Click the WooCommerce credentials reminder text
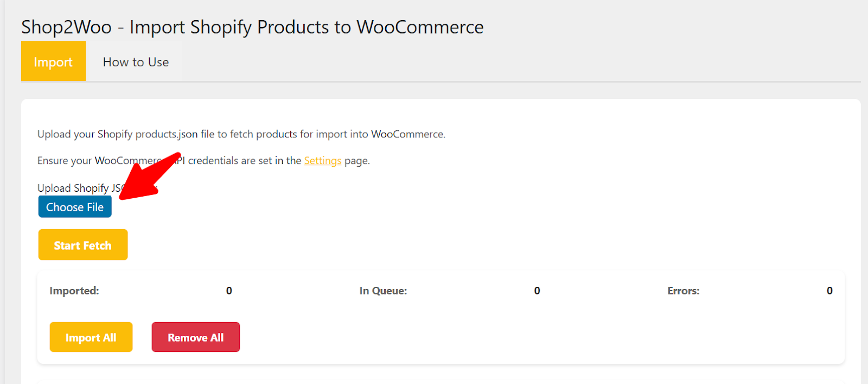 203,161
